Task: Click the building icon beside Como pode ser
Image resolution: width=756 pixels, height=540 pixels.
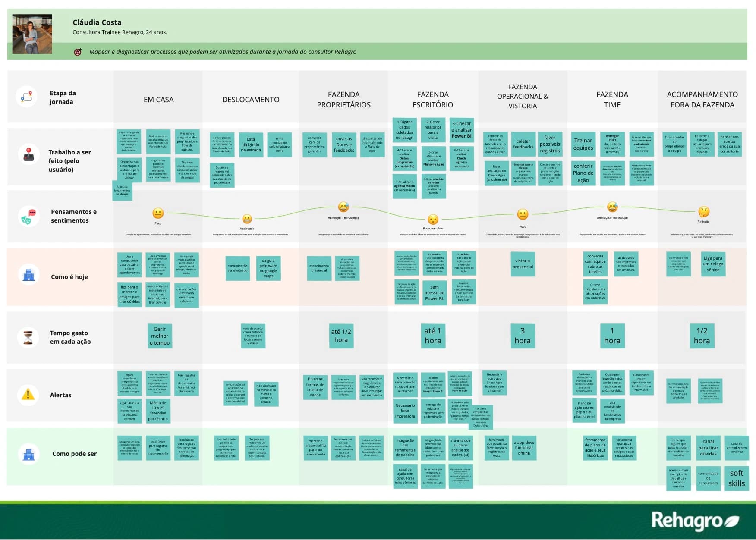Action: pyautogui.click(x=28, y=454)
